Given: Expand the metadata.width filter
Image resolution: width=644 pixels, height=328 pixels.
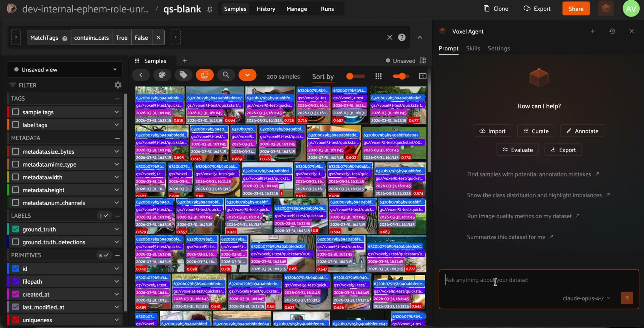Looking at the screenshot, I should click(116, 177).
